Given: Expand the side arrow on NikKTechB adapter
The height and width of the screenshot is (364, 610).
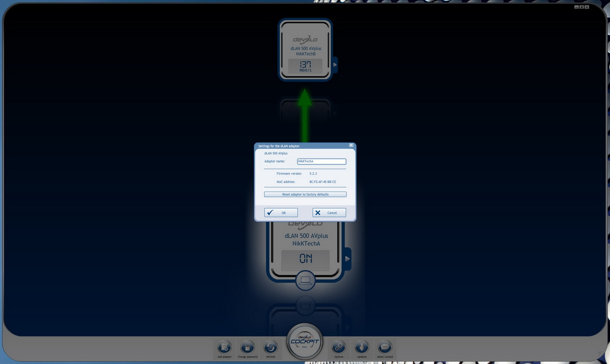Looking at the screenshot, I should pos(335,65).
